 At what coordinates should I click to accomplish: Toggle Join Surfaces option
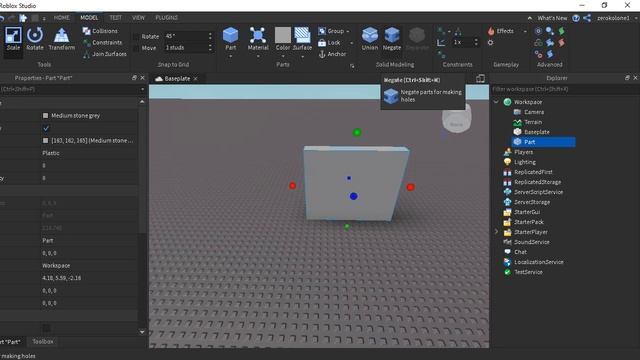point(104,54)
